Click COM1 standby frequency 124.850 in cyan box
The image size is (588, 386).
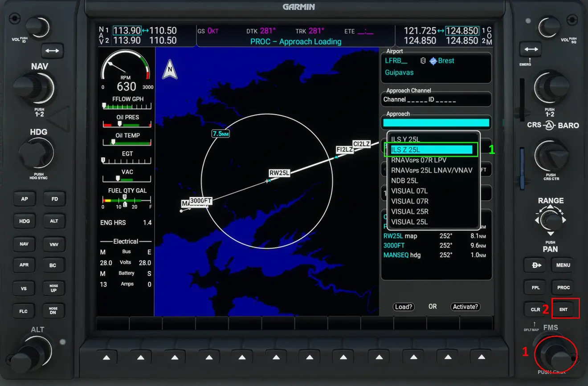[462, 31]
